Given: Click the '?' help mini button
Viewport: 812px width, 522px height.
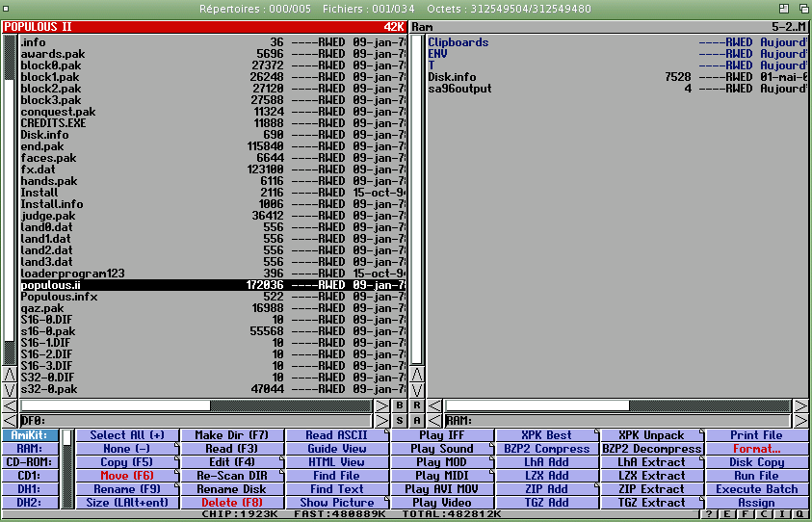Looking at the screenshot, I should click(x=710, y=514).
